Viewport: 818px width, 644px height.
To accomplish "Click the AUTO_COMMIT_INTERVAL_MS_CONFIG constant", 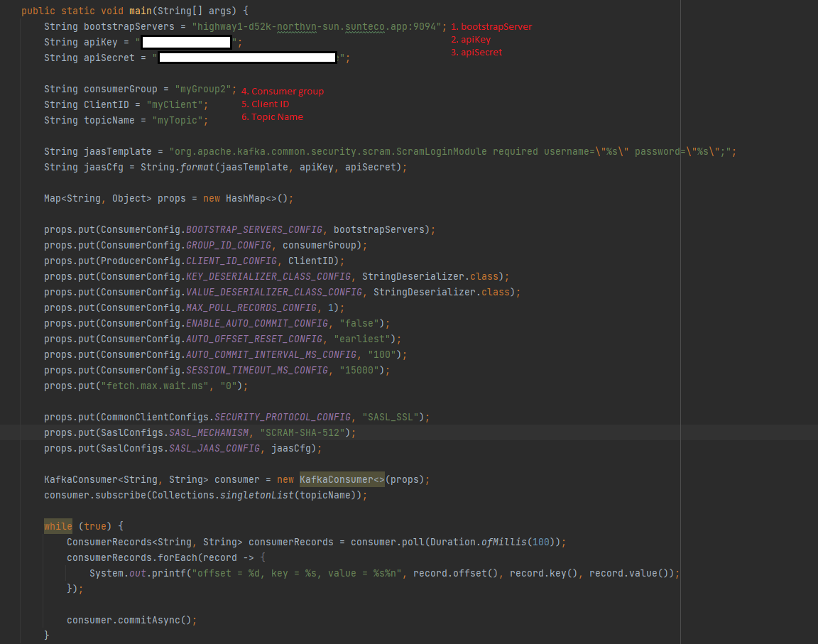I will pos(271,354).
